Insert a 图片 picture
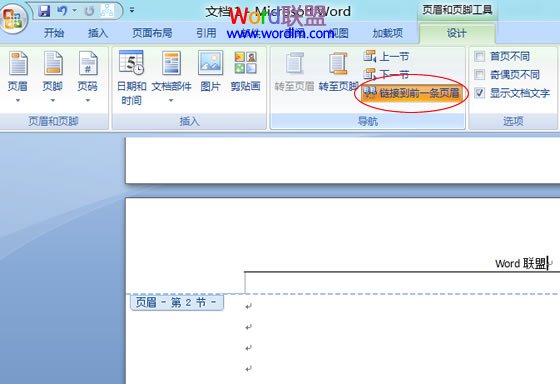 pos(210,71)
